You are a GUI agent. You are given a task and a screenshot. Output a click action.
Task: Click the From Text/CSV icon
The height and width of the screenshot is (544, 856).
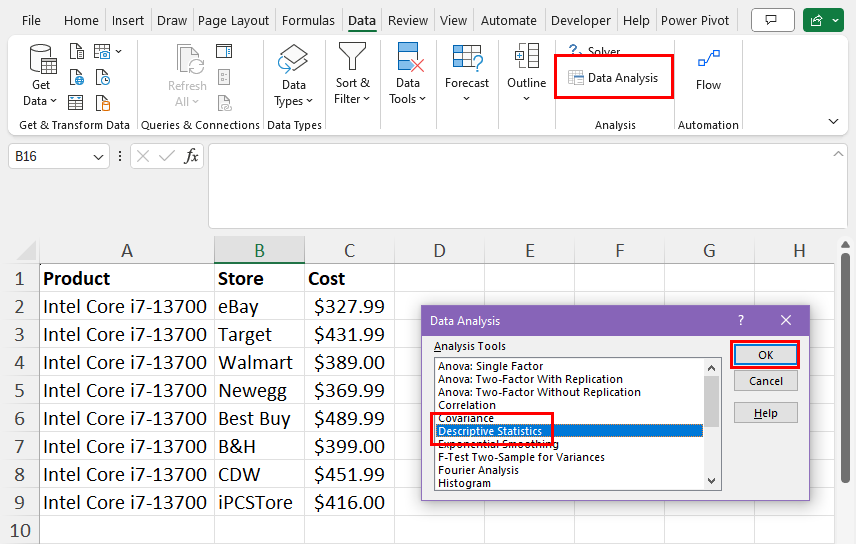(77, 52)
